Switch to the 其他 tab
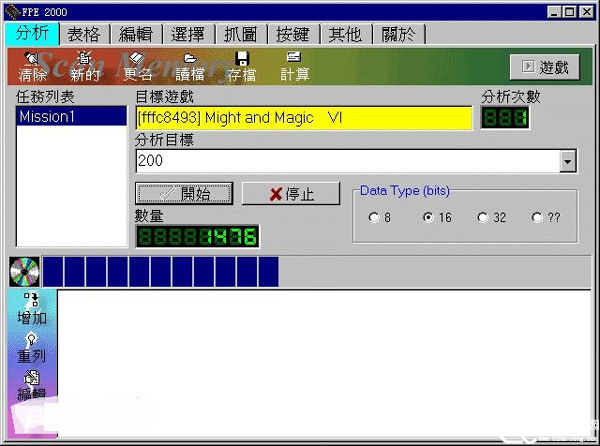 (345, 34)
